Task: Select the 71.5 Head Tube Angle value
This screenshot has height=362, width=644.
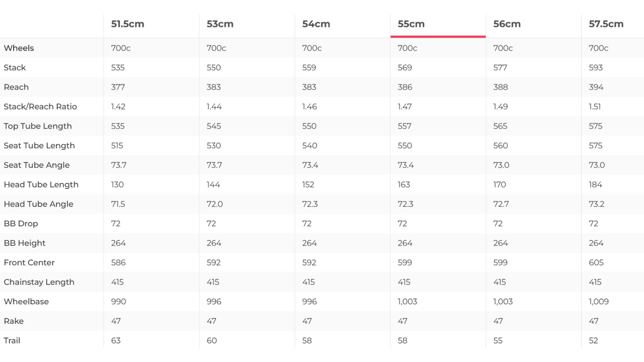Action: 118,204
